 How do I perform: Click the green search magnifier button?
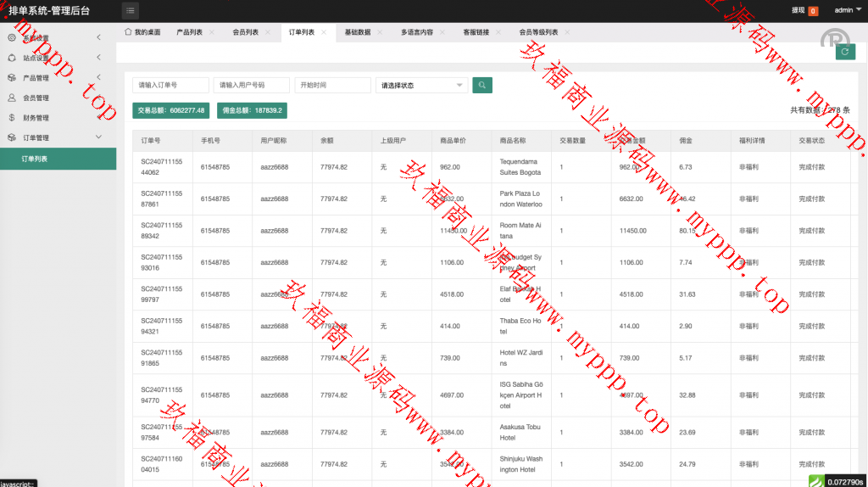point(481,85)
